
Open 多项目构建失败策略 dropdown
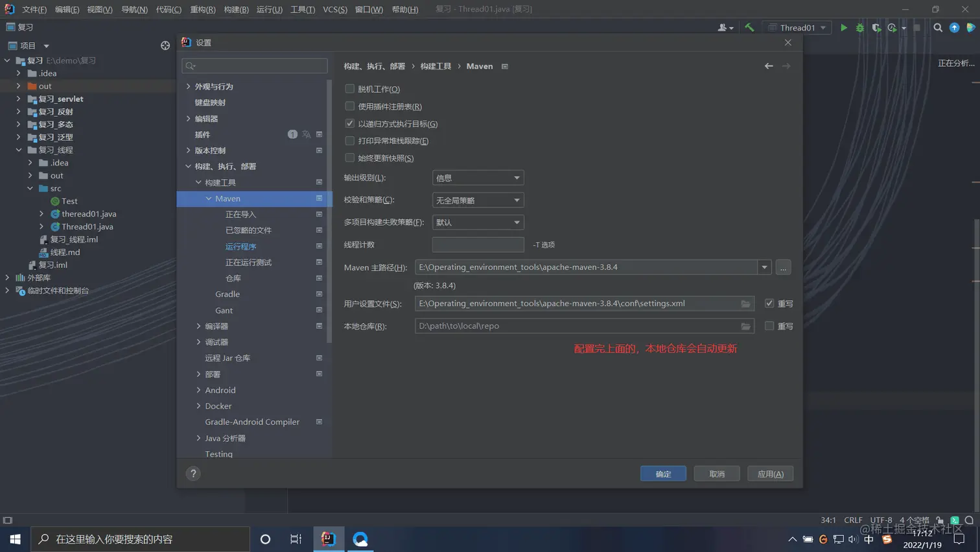tap(478, 222)
